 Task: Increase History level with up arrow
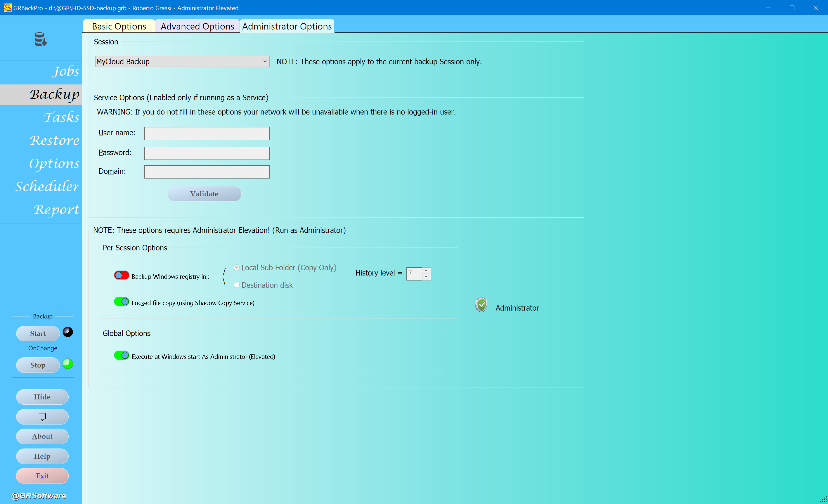426,271
